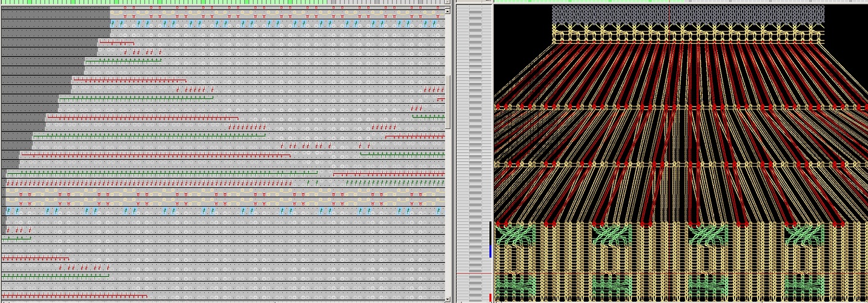Click the red marker bar at the bottom of the course strip

[x=491, y=298]
